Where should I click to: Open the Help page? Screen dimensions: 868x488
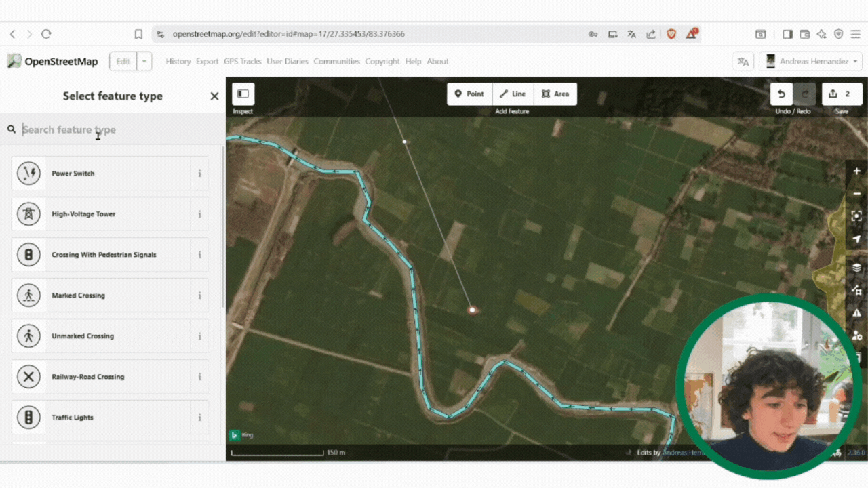coord(413,61)
